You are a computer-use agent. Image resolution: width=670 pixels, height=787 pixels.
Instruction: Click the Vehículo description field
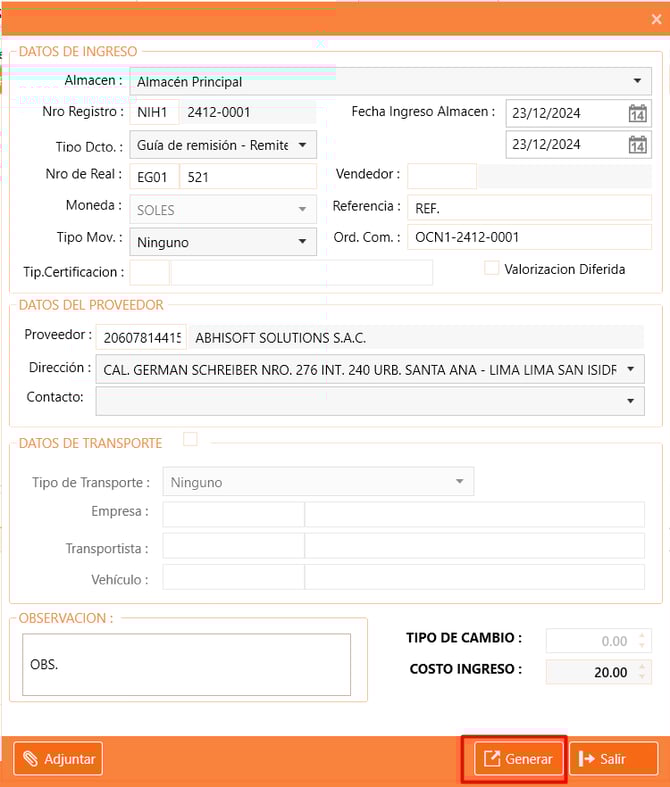475,577
